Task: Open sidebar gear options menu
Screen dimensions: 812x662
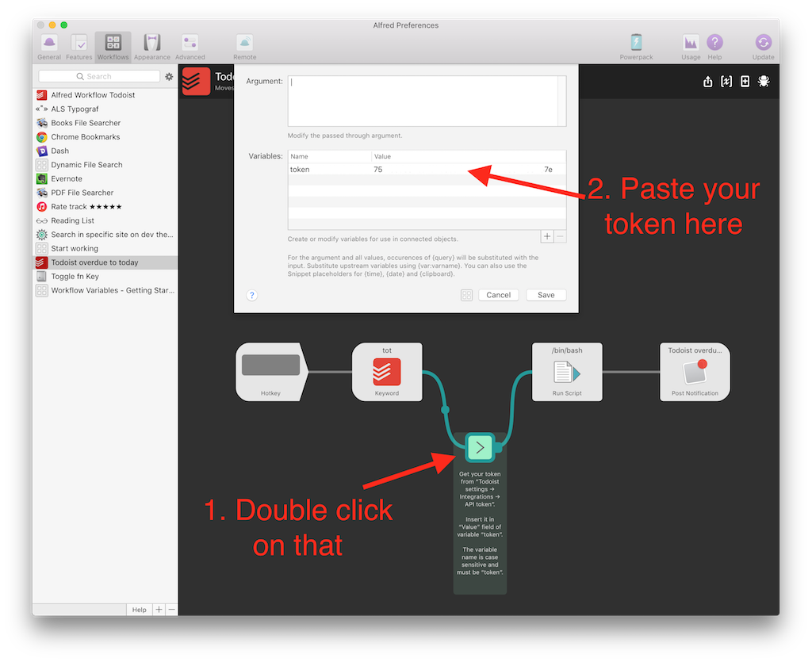Action: click(x=169, y=77)
